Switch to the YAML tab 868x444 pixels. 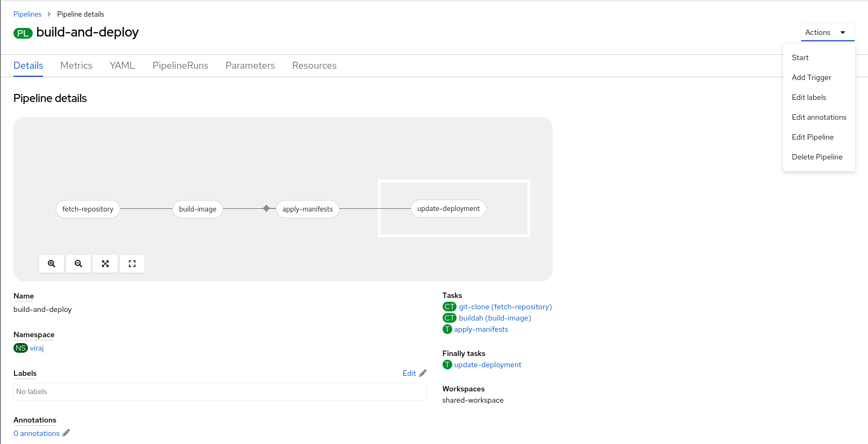122,65
